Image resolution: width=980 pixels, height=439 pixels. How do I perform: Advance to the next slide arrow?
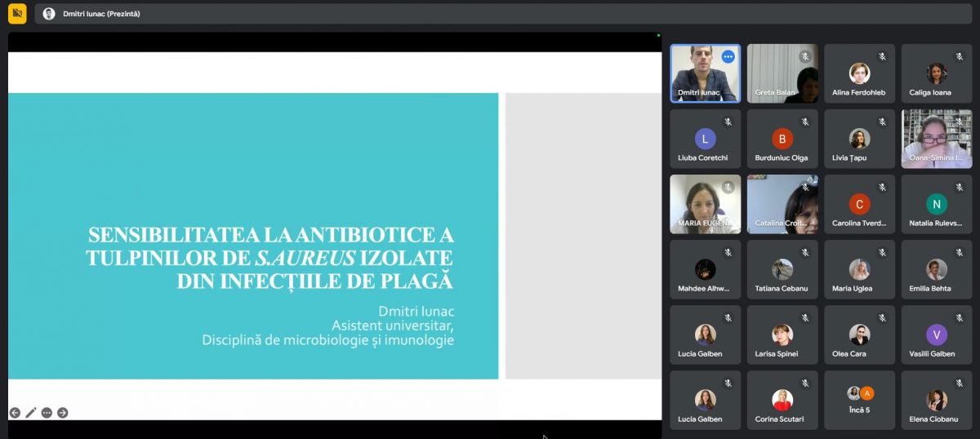[x=63, y=413]
